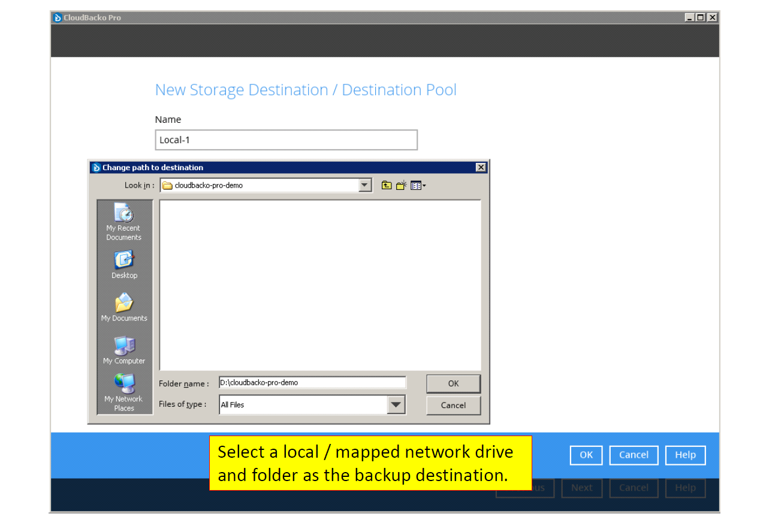The image size is (760, 532).
Task: Navigate up one folder level
Action: (x=387, y=185)
